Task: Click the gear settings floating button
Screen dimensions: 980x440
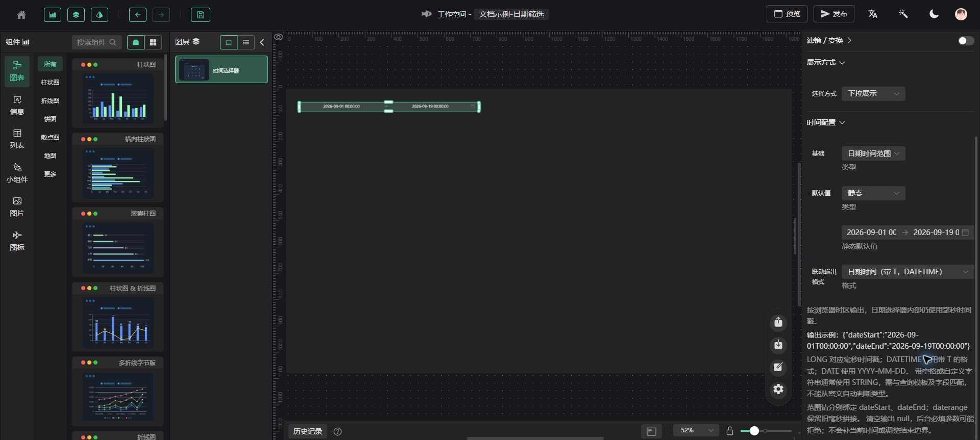Action: (x=778, y=390)
